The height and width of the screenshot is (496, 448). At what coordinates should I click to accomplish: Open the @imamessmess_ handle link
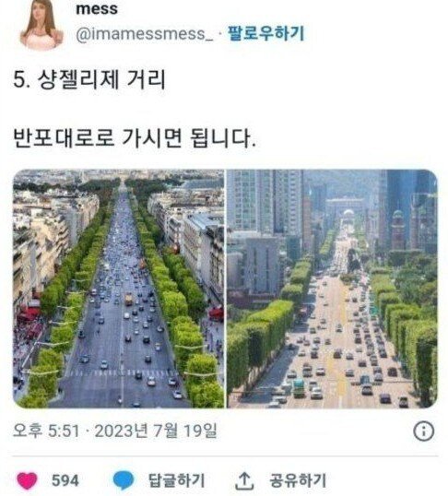click(x=145, y=33)
